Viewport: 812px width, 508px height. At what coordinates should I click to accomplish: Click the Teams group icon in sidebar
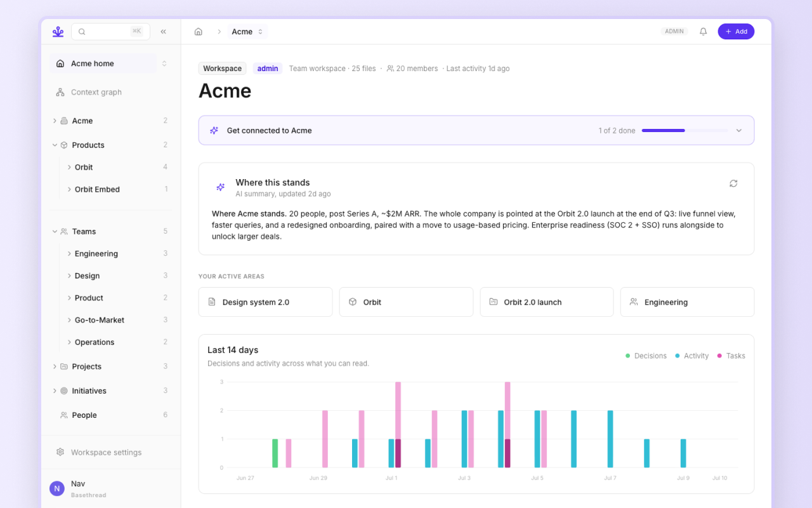coord(63,232)
